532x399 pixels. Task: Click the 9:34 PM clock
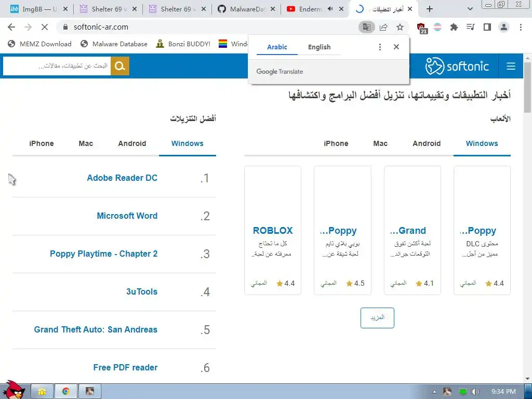(503, 392)
